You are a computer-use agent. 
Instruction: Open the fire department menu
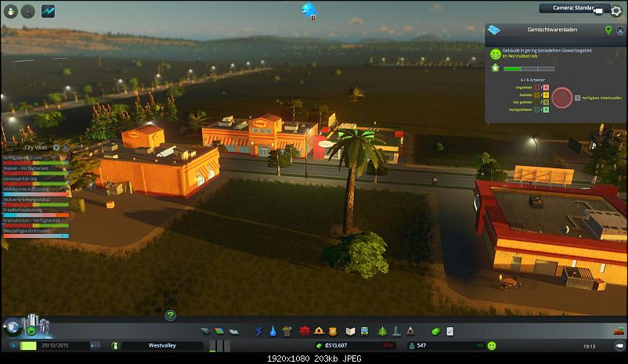pyautogui.click(x=319, y=331)
